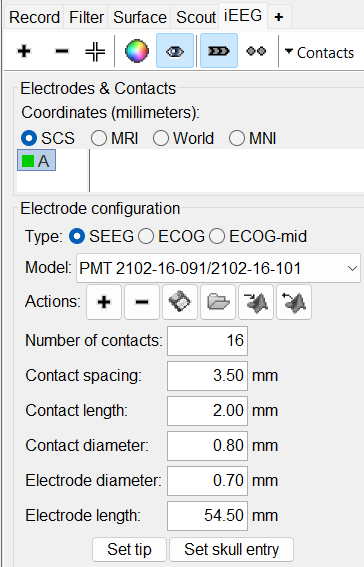Edit the Electrode length value
The height and width of the screenshot is (567, 364).
pyautogui.click(x=207, y=516)
